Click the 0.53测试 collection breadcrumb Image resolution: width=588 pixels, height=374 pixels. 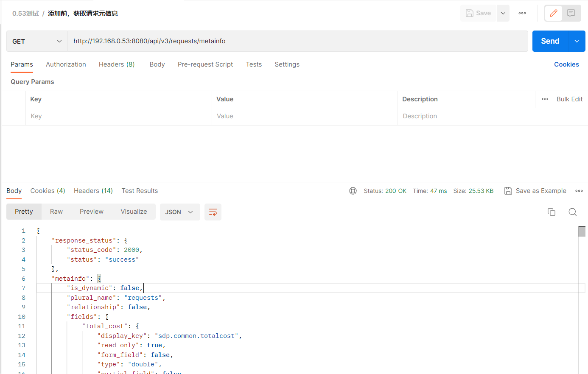(x=25, y=14)
